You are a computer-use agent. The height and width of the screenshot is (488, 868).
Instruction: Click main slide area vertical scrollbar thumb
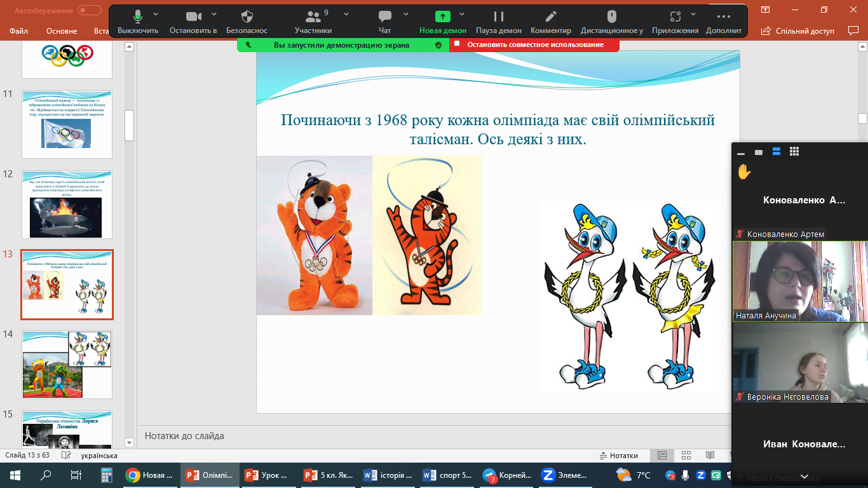[862, 118]
